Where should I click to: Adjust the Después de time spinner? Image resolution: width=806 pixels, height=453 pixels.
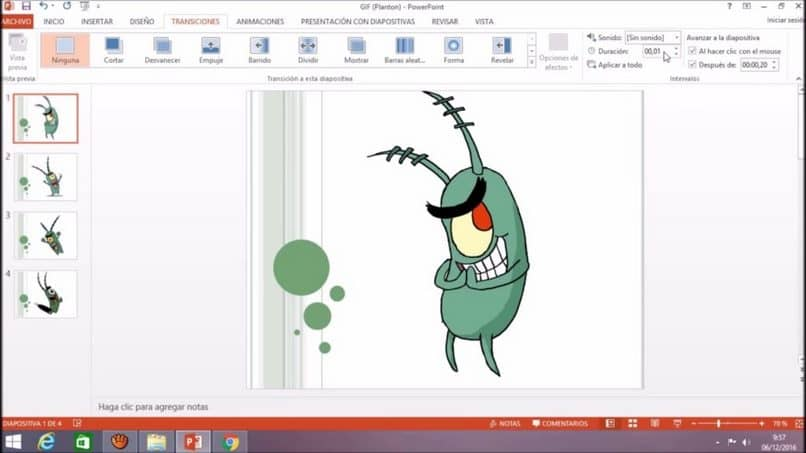pyautogui.click(x=774, y=65)
